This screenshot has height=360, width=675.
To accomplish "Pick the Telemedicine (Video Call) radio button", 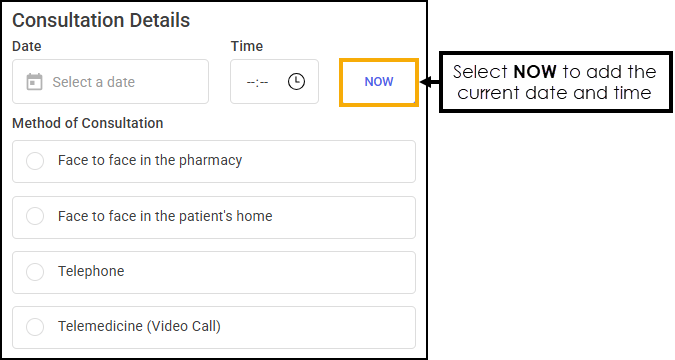I will [x=35, y=327].
